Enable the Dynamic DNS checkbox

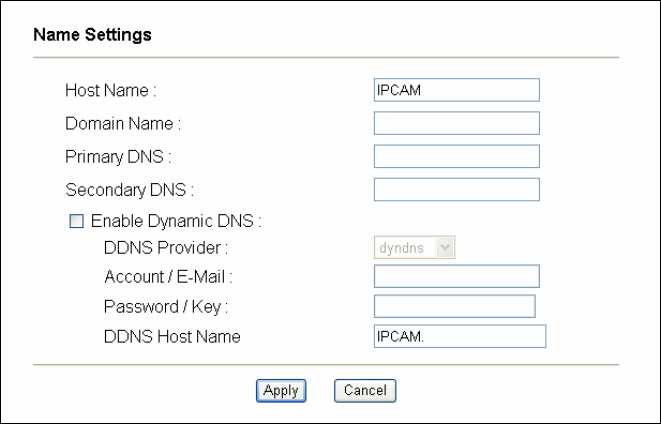76,221
